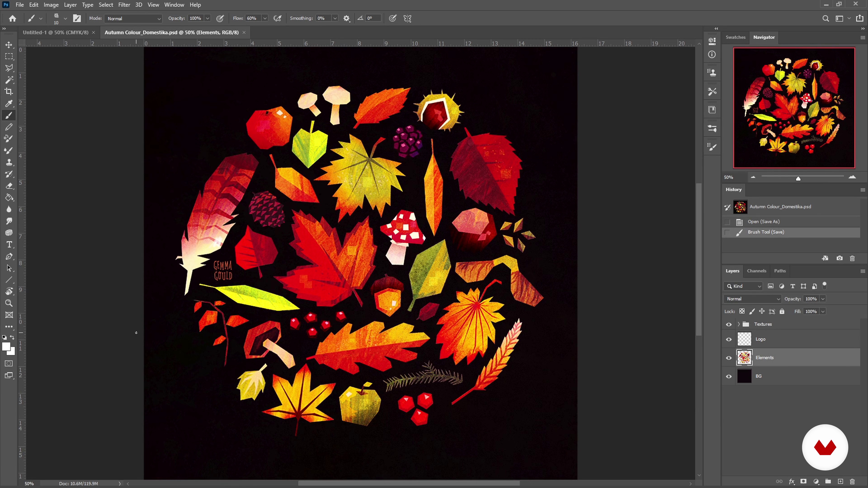Open the Filter menu

(124, 5)
